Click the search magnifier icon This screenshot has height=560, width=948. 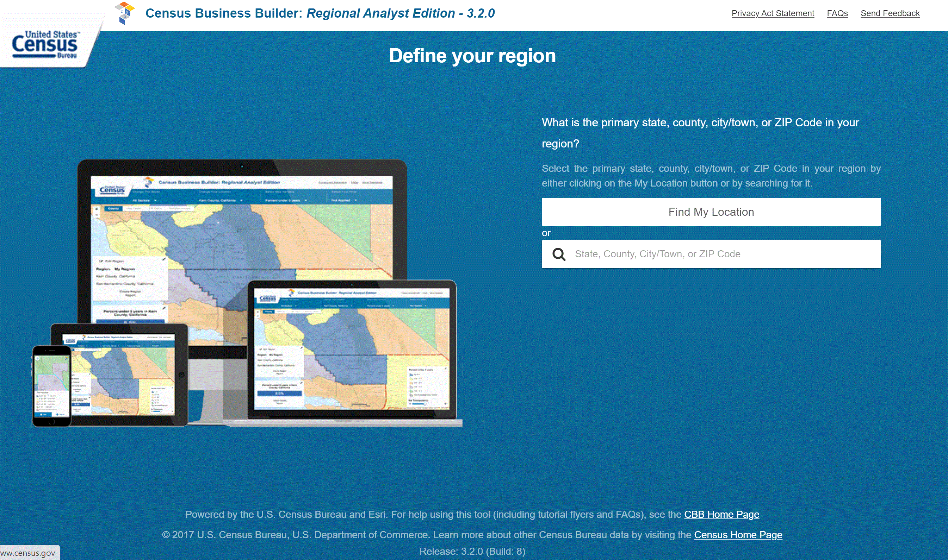pyautogui.click(x=559, y=253)
